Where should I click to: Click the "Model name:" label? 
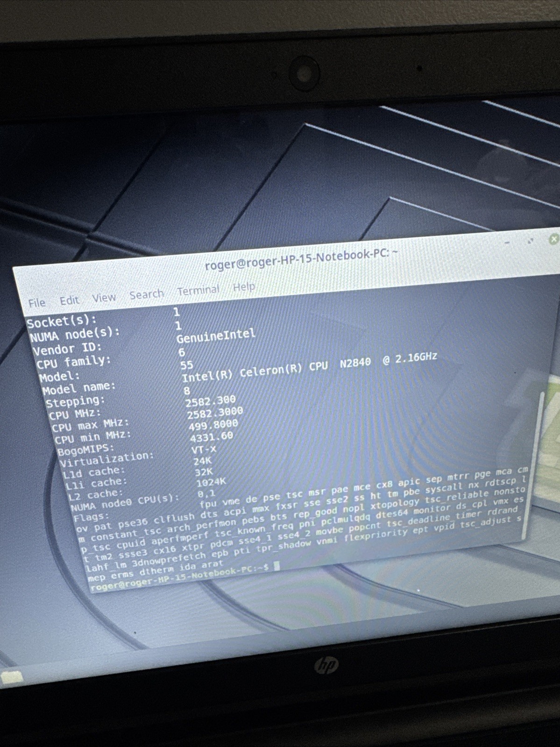point(78,388)
